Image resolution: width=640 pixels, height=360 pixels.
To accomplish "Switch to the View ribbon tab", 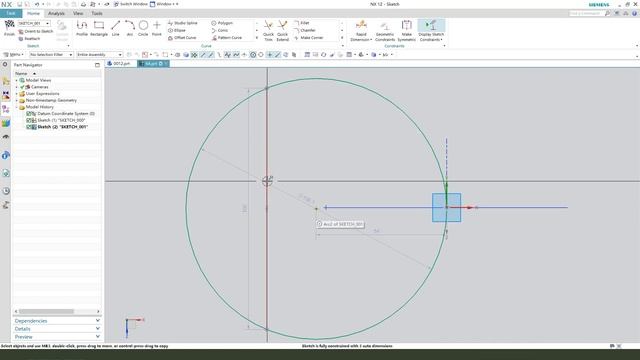I will point(78,13).
